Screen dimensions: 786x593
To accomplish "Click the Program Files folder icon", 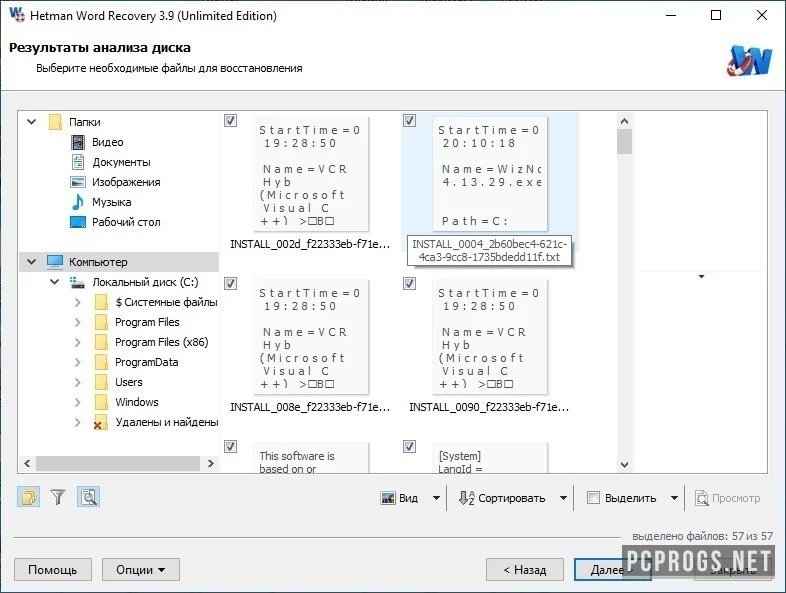I will 101,322.
